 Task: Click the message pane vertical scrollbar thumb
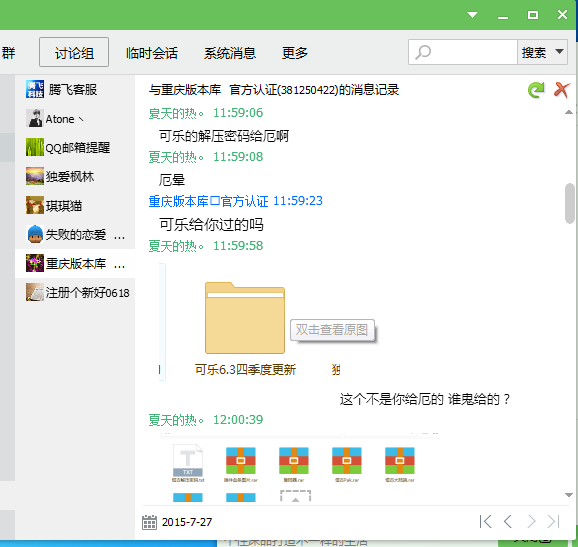tap(570, 203)
